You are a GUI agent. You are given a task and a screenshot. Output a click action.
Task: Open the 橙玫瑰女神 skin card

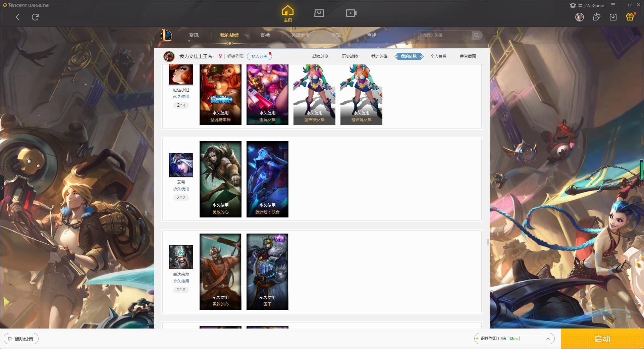(x=361, y=95)
